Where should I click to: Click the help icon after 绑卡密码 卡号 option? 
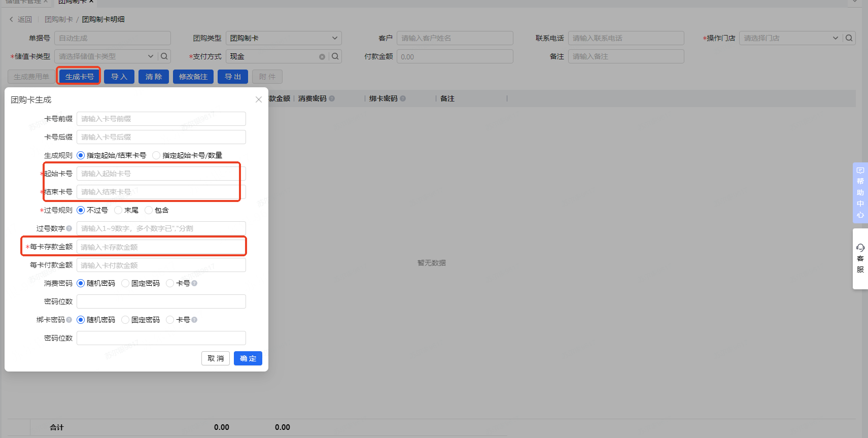pos(194,320)
